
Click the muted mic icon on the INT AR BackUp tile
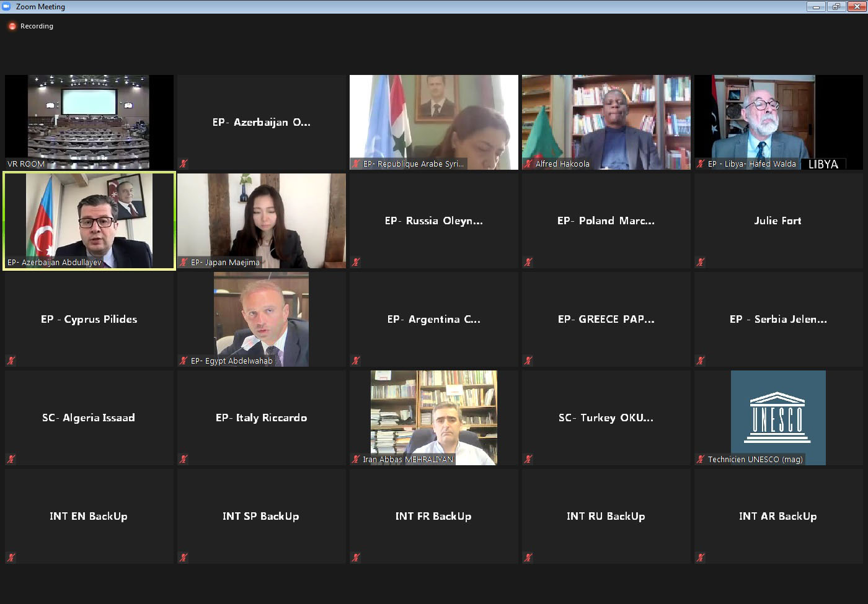click(x=701, y=558)
